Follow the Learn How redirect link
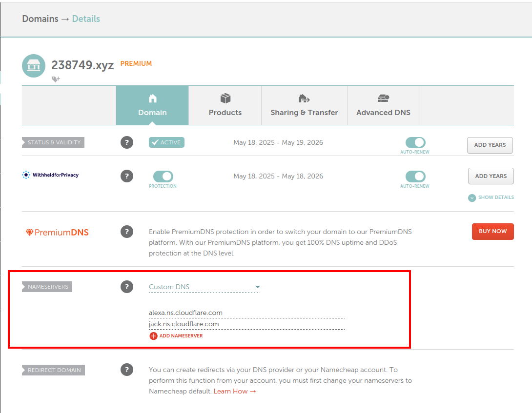 tap(235, 391)
